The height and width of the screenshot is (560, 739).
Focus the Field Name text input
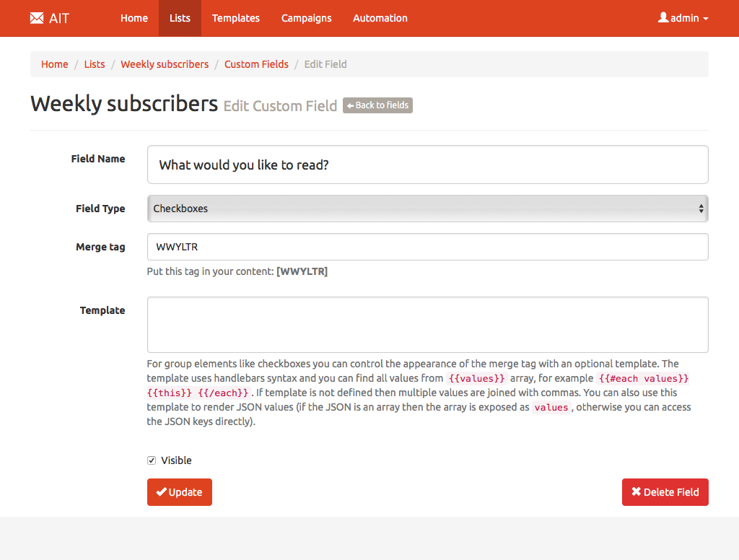427,165
